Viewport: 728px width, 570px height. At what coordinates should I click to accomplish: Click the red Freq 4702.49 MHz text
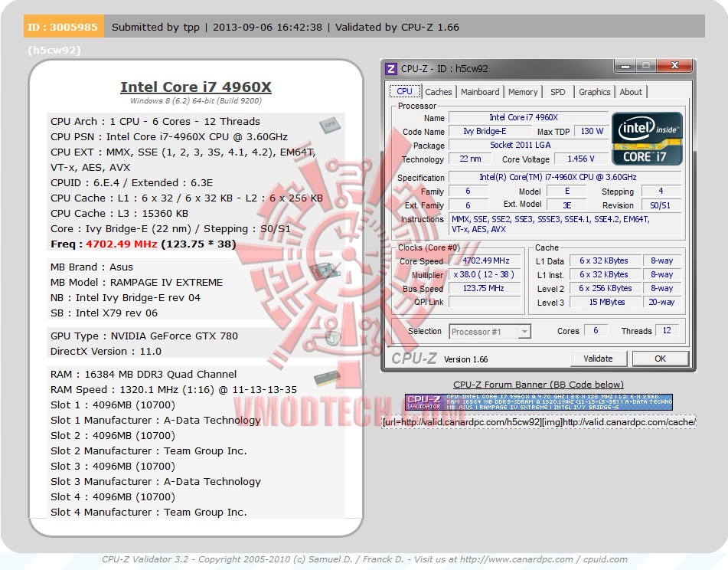122,244
